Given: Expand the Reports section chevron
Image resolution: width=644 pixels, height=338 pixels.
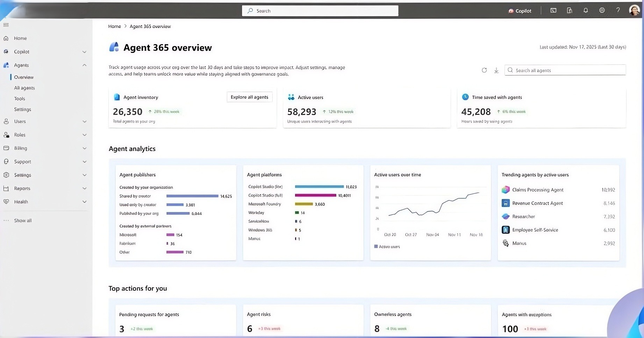Looking at the screenshot, I should [84, 188].
